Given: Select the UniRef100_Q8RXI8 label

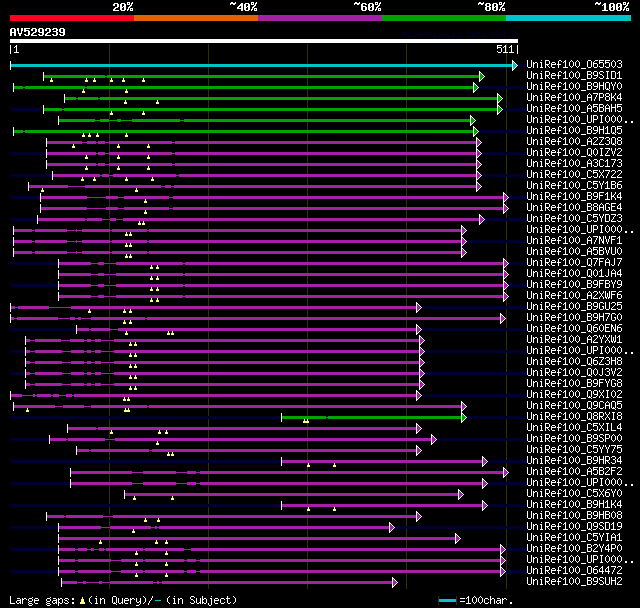Looking at the screenshot, I should tap(574, 417).
